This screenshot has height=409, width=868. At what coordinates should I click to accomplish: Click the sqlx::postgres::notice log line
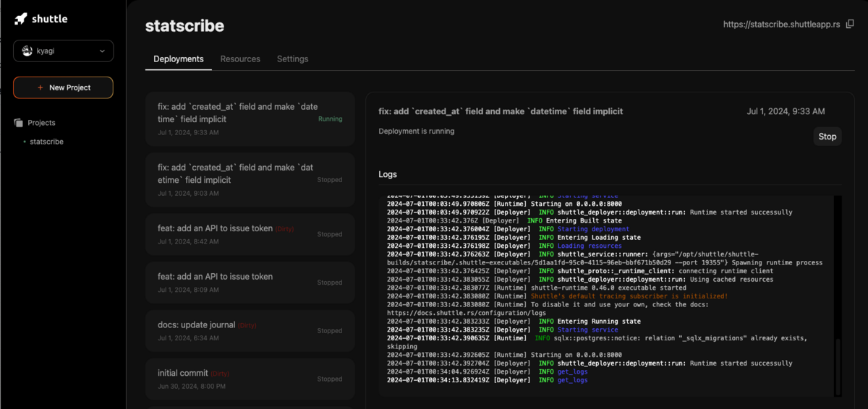pos(597,342)
